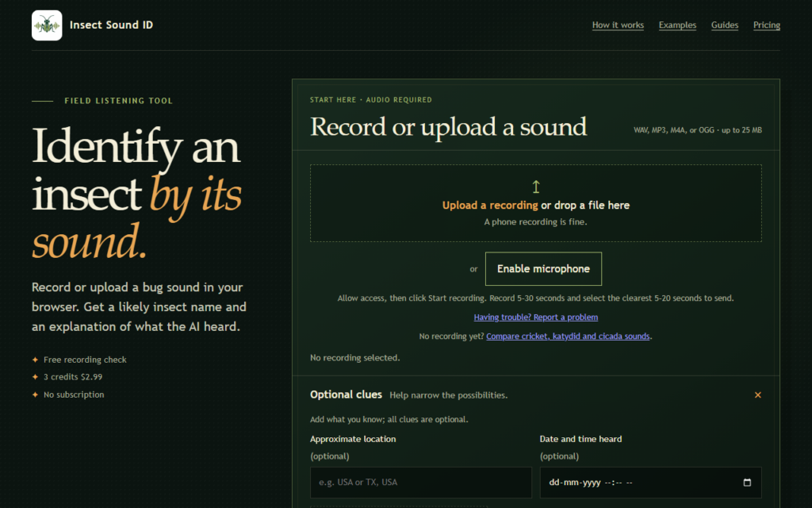Image resolution: width=812 pixels, height=508 pixels.
Task: Click the 'Free recording check' bullet text
Action: pos(85,360)
